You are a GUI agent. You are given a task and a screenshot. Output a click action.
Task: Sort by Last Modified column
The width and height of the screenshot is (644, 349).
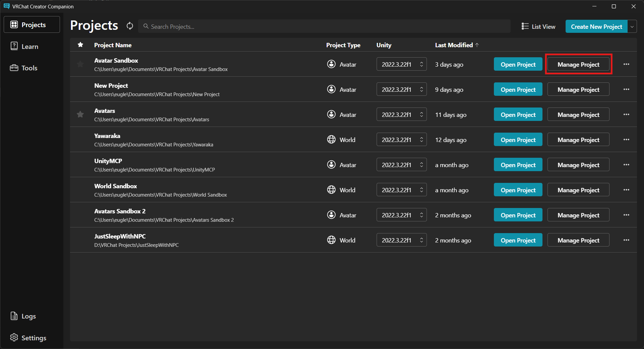coord(457,45)
